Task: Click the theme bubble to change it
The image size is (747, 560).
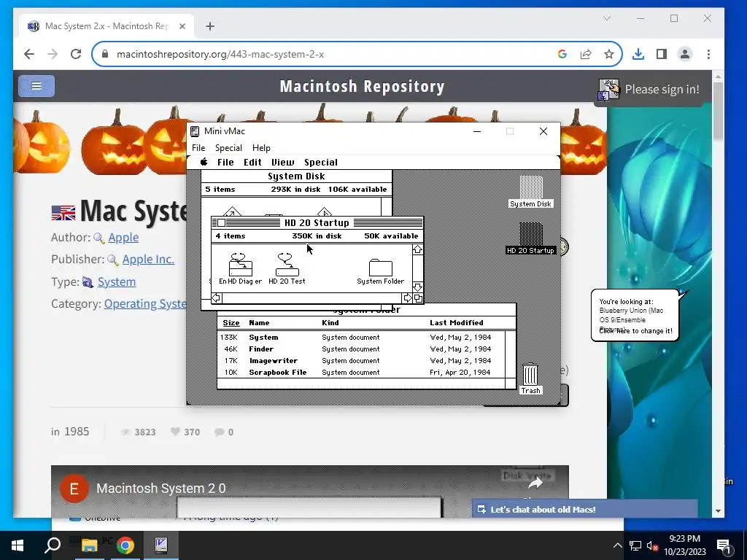Action: click(x=635, y=316)
